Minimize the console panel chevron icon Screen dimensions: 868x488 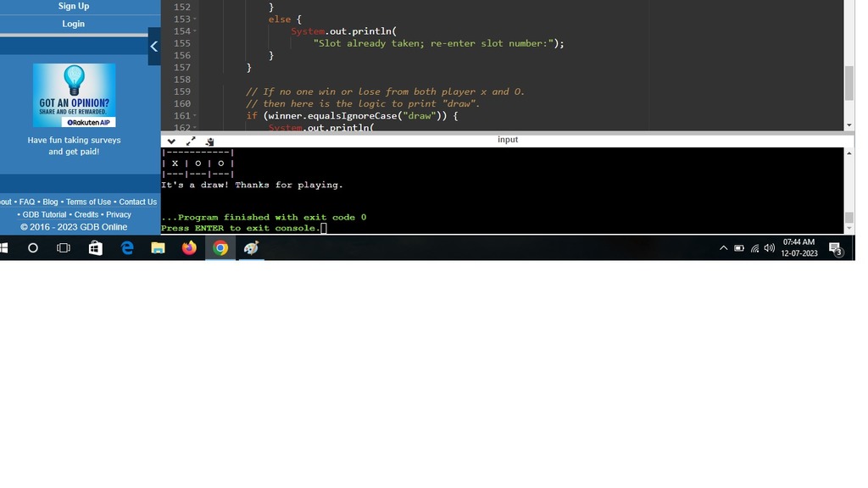(x=171, y=141)
